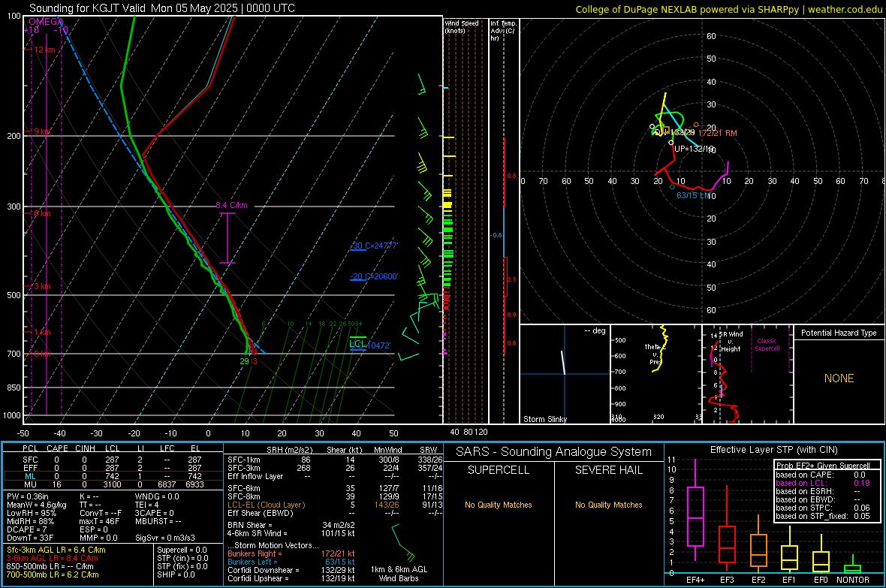Click the CINH column header
886x588 pixels.
point(86,448)
